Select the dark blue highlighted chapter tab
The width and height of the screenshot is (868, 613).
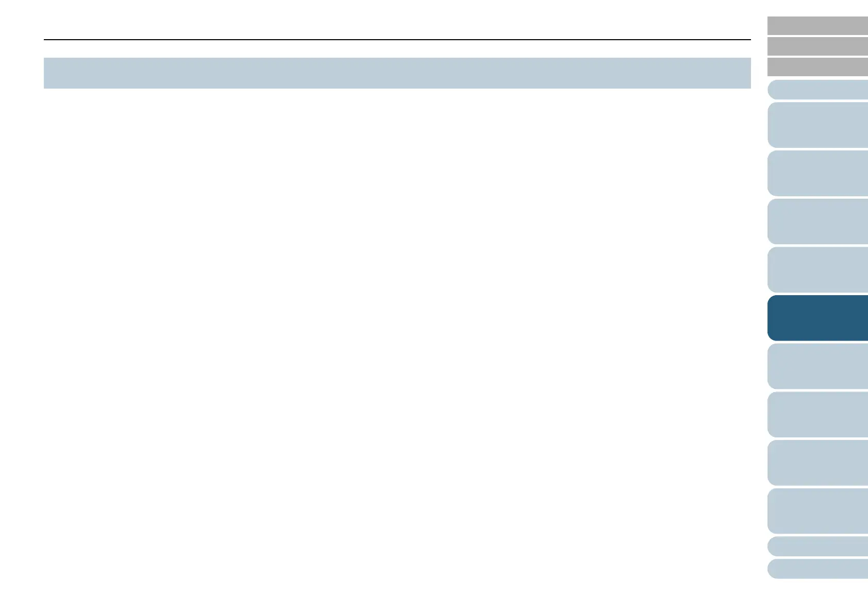(817, 318)
